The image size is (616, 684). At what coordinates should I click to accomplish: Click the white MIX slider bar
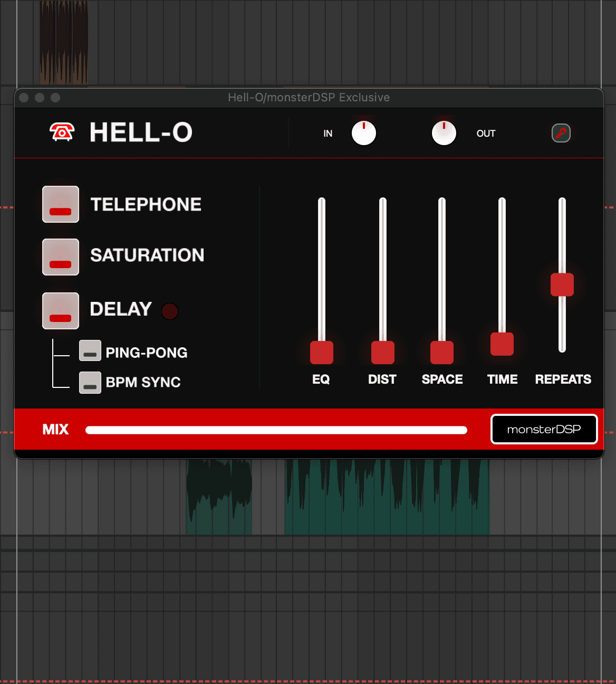276,430
